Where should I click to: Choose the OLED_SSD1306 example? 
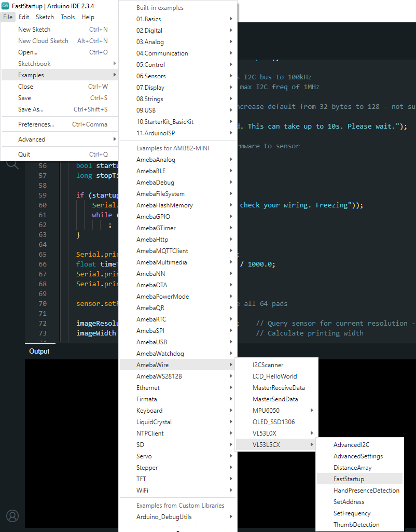274,422
